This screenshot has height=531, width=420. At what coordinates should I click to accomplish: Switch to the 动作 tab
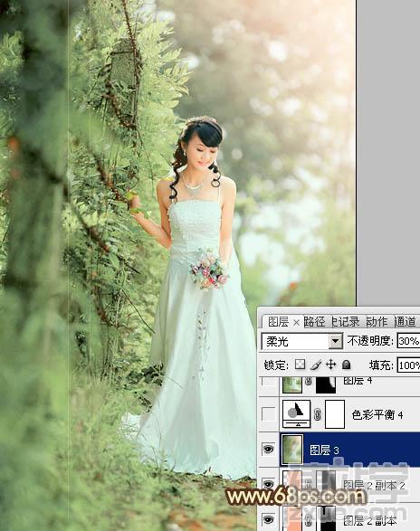tap(377, 321)
